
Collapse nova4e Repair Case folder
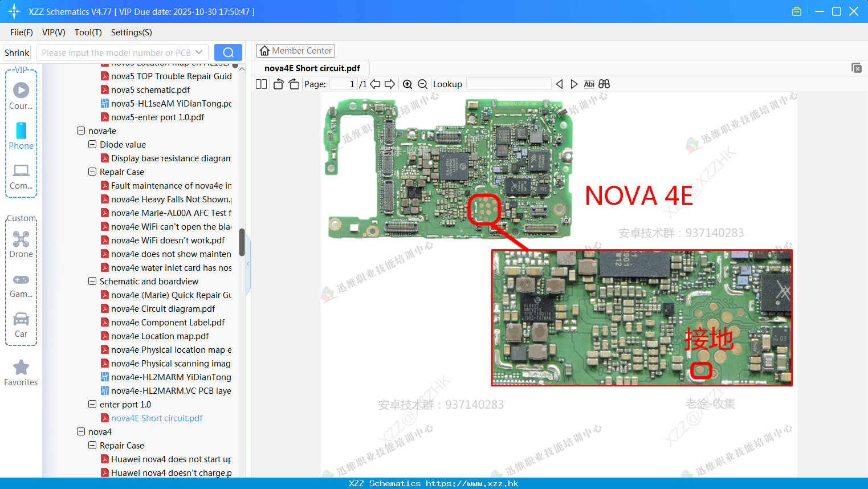(92, 172)
